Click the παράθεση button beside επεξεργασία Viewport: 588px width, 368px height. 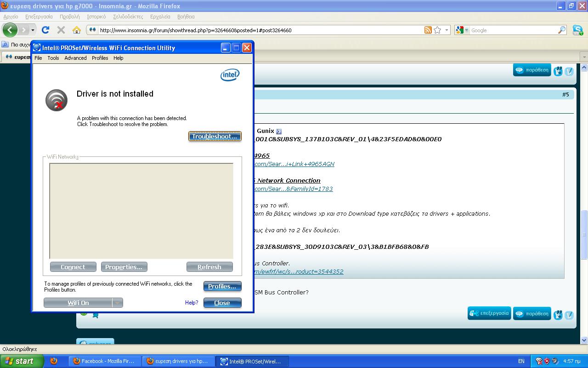coord(532,314)
